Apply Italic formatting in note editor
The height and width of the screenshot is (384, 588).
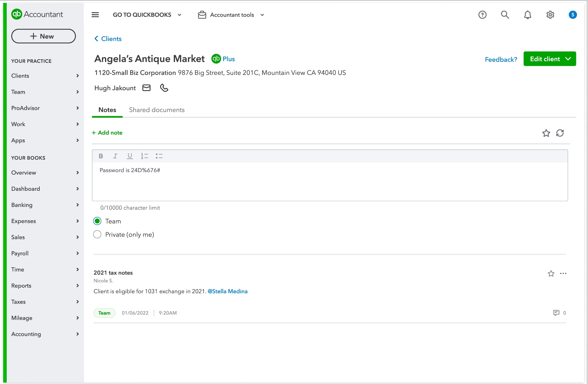click(x=115, y=156)
